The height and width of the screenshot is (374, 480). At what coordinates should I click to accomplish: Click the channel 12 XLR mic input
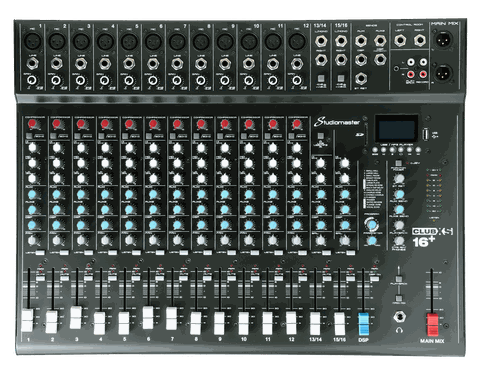click(x=296, y=41)
